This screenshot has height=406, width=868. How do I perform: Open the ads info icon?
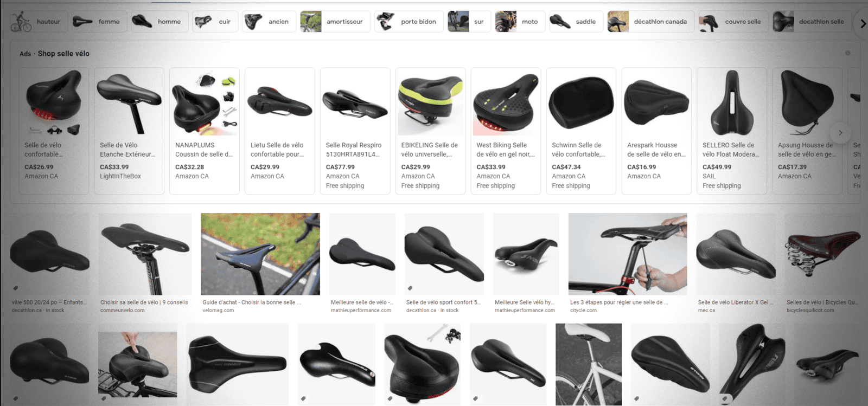coord(848,53)
